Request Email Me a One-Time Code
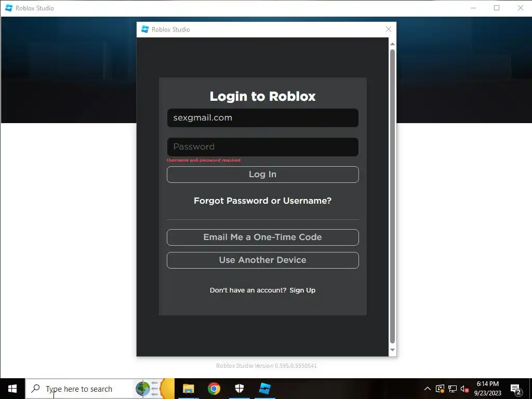 [262, 237]
